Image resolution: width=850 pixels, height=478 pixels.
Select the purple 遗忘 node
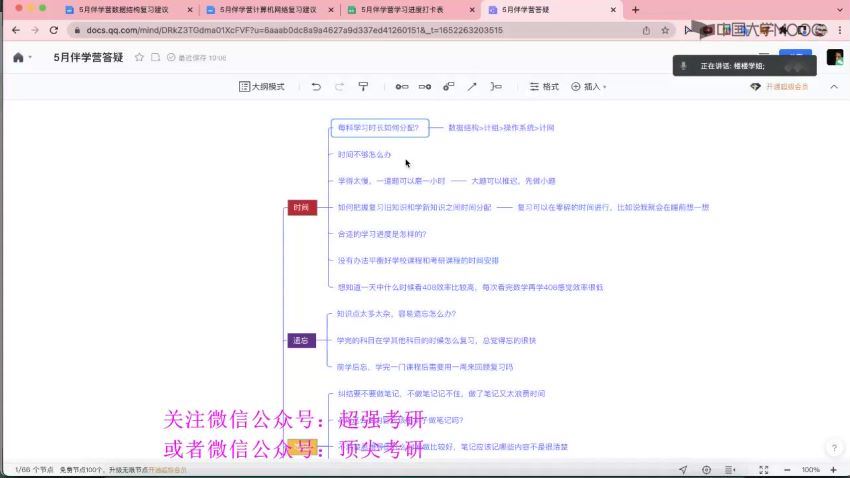pyautogui.click(x=301, y=340)
